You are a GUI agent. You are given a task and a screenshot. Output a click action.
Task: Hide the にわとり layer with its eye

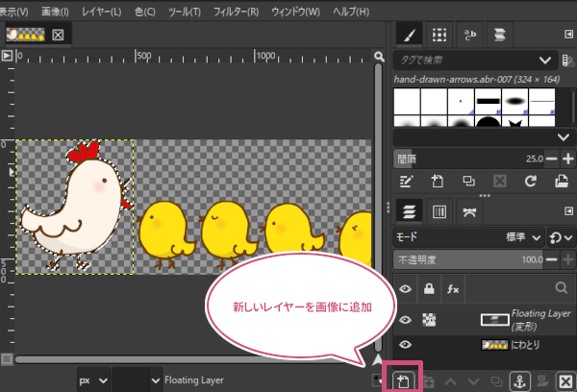[405, 345]
